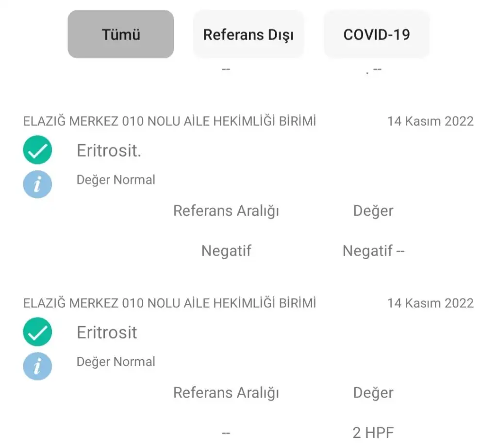
Task: Open the Eritrosit test title with 2 HPF value
Action: [107, 332]
